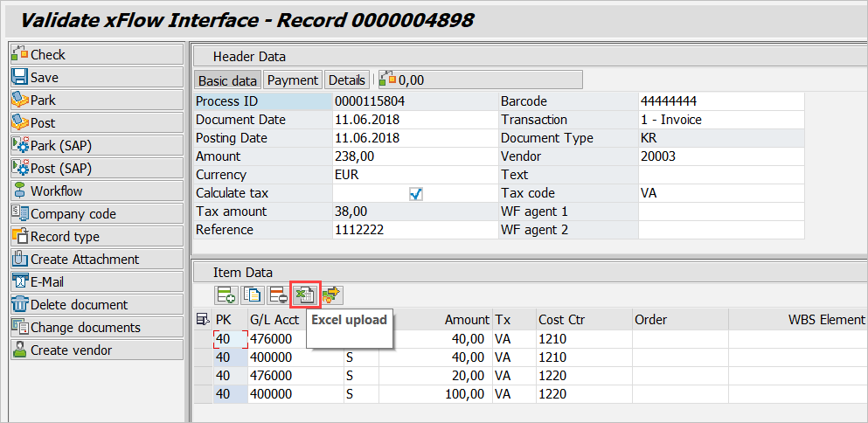This screenshot has height=423, width=868.
Task: Click the insert row icon in Item Data
Action: coord(226,295)
